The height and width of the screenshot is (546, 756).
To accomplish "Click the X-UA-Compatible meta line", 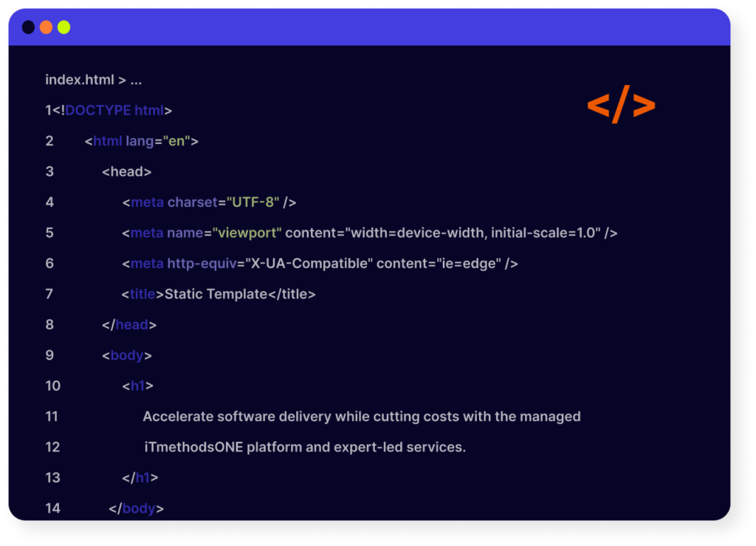I will point(320,264).
